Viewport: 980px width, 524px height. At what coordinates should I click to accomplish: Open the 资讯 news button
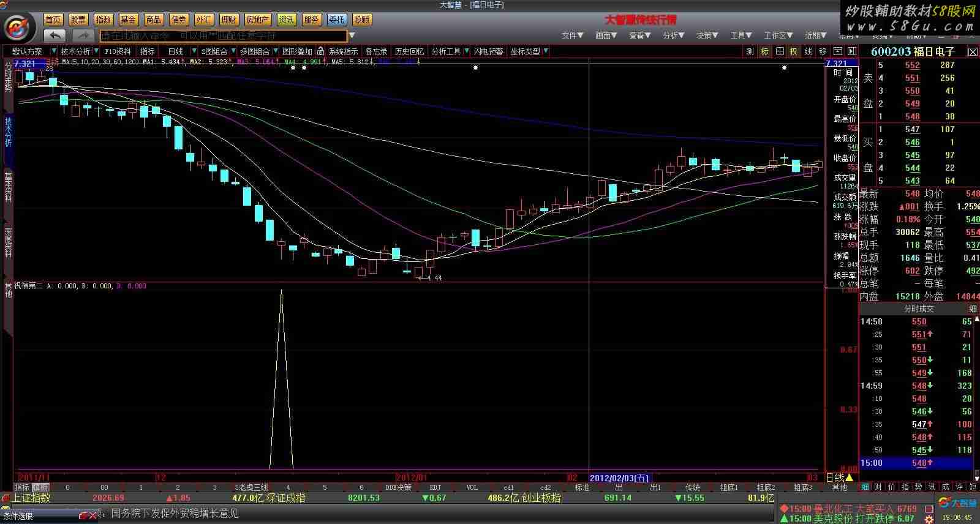click(x=286, y=20)
